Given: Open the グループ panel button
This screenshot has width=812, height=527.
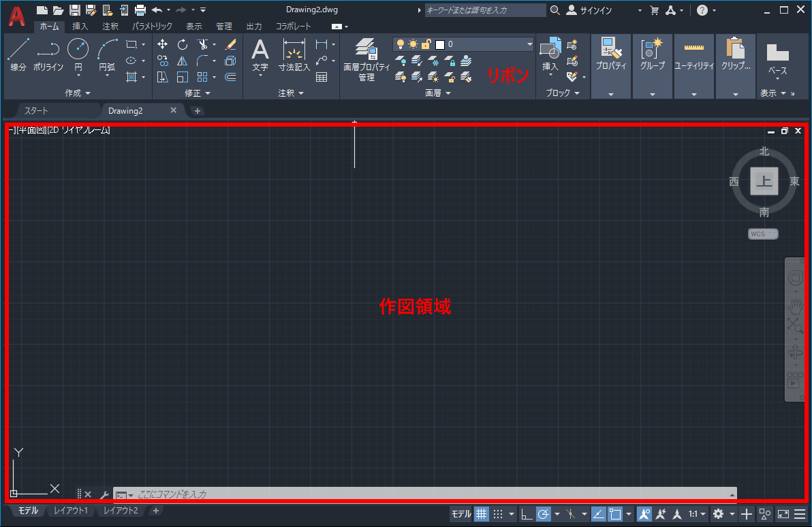Looking at the screenshot, I should click(653, 66).
